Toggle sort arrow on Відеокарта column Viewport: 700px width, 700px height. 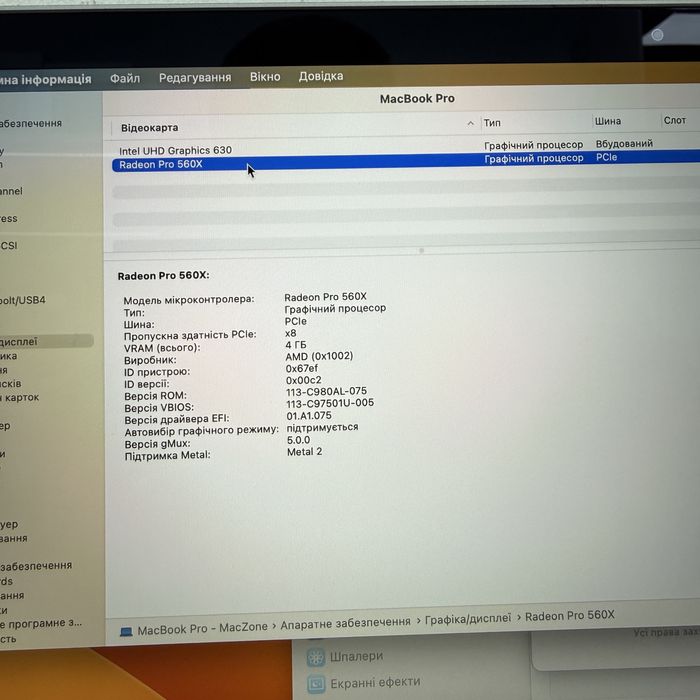[x=471, y=123]
